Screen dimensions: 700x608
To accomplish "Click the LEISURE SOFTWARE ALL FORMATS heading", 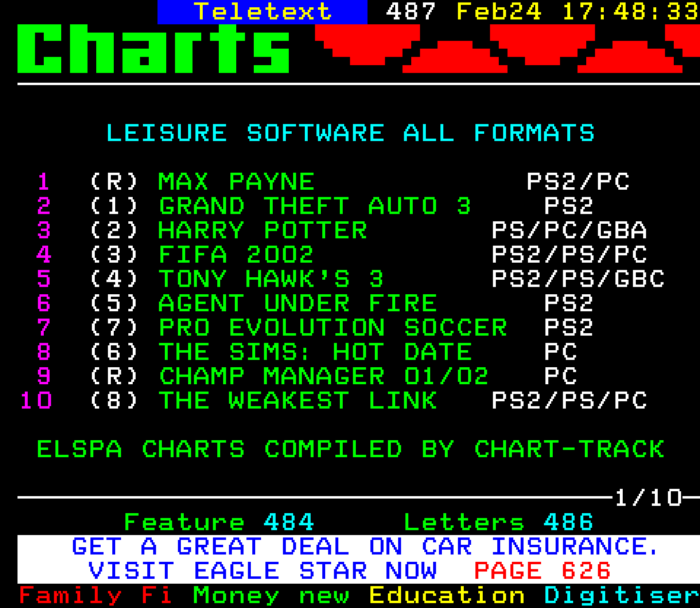I will (x=350, y=133).
